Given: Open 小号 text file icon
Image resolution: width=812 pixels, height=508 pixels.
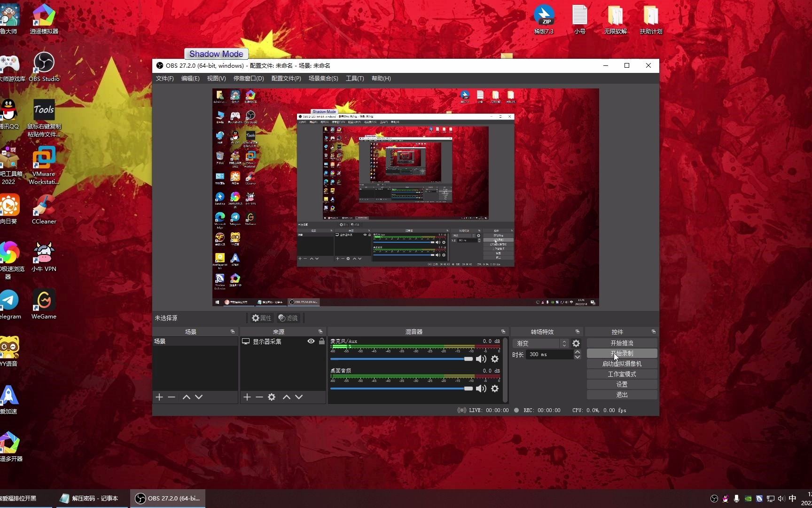Looking at the screenshot, I should tap(580, 19).
